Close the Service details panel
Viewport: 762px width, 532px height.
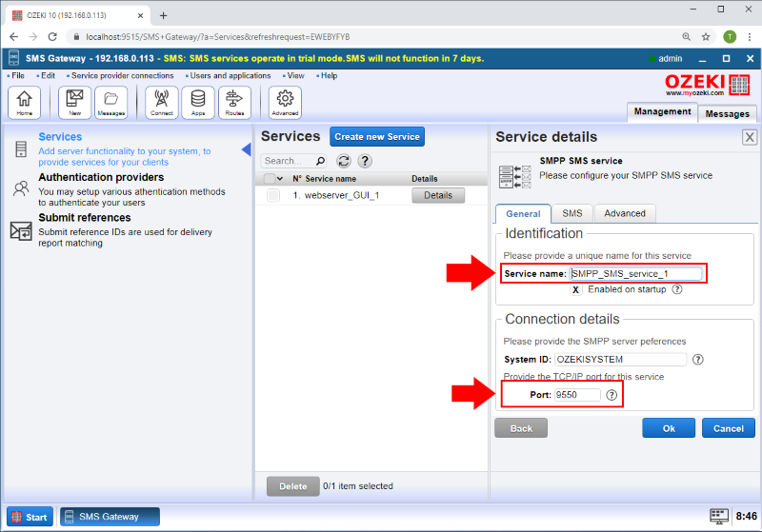point(750,137)
